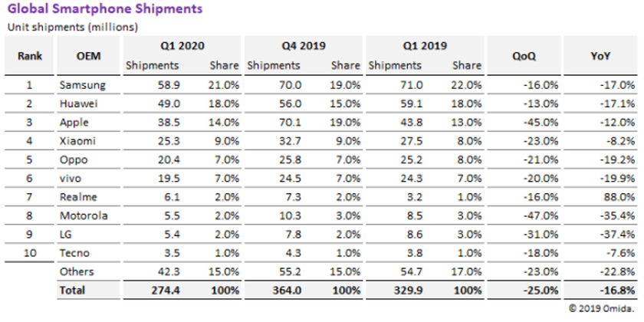The height and width of the screenshot is (322, 644).
Task: Click the Rank column header
Action: 29,55
